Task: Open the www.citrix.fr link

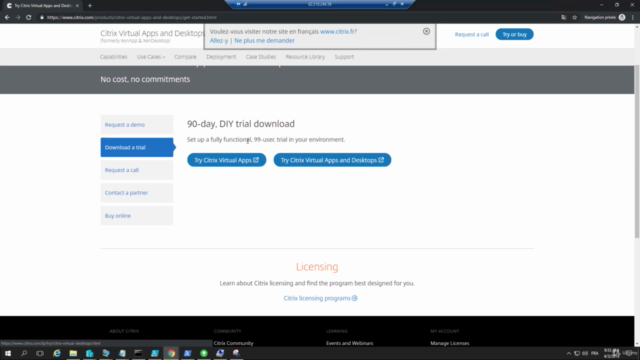Action: (337, 31)
